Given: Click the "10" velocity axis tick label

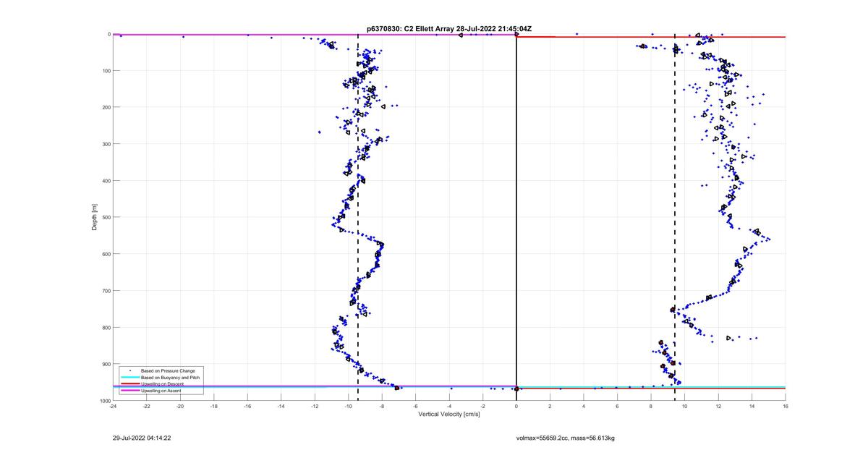Looking at the screenshot, I should pos(685,407).
